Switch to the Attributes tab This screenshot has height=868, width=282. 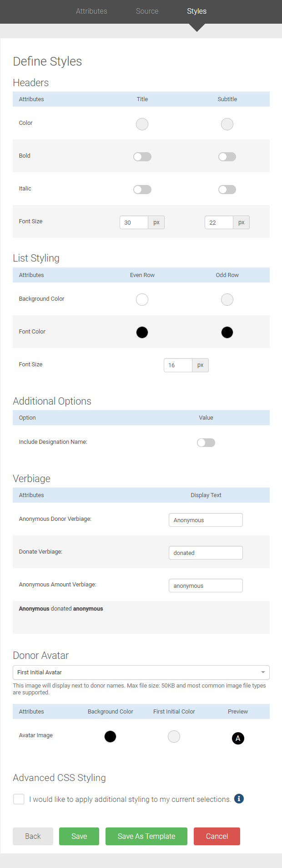[91, 11]
